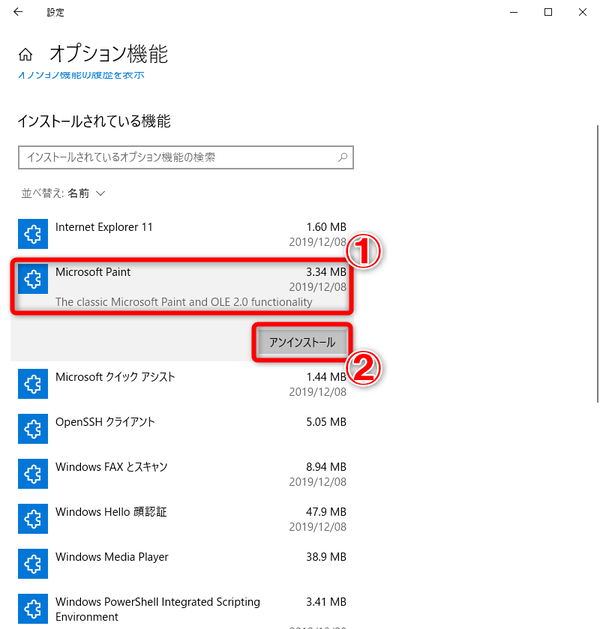Viewport: 600px width, 629px height.
Task: Maximize the 設定 window
Action: tap(548, 12)
